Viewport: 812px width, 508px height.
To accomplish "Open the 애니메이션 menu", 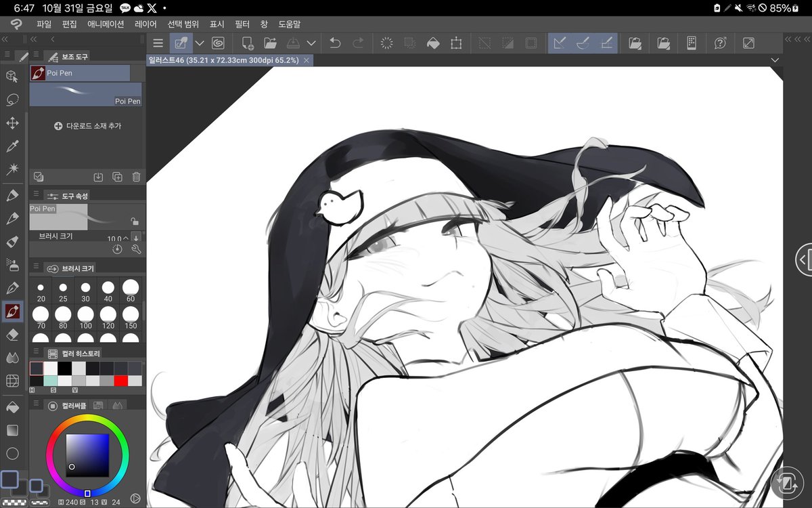I will point(106,24).
